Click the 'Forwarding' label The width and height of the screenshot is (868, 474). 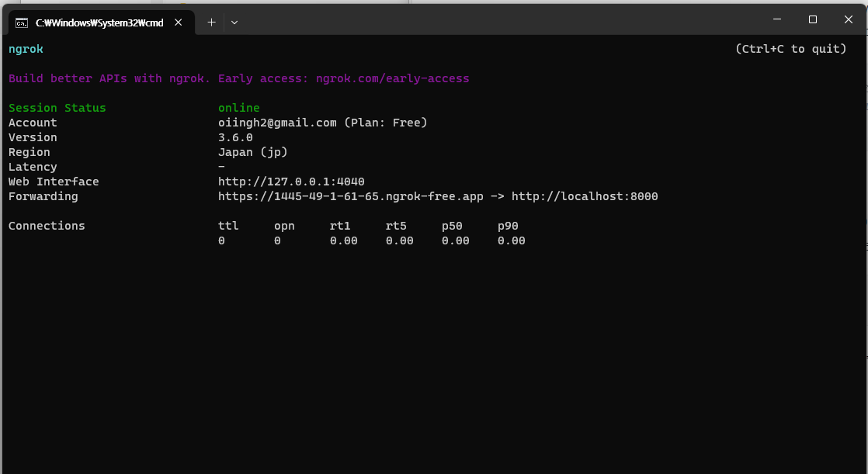(43, 196)
